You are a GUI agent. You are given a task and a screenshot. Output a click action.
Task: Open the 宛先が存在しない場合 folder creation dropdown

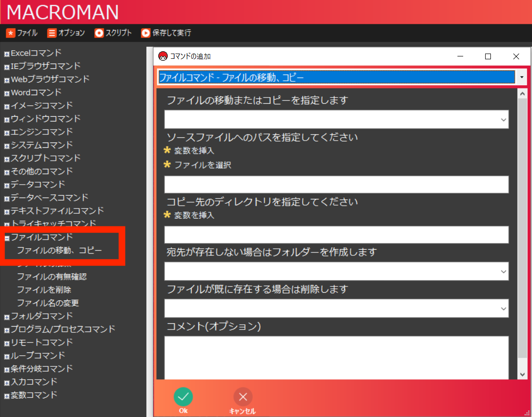pos(337,271)
